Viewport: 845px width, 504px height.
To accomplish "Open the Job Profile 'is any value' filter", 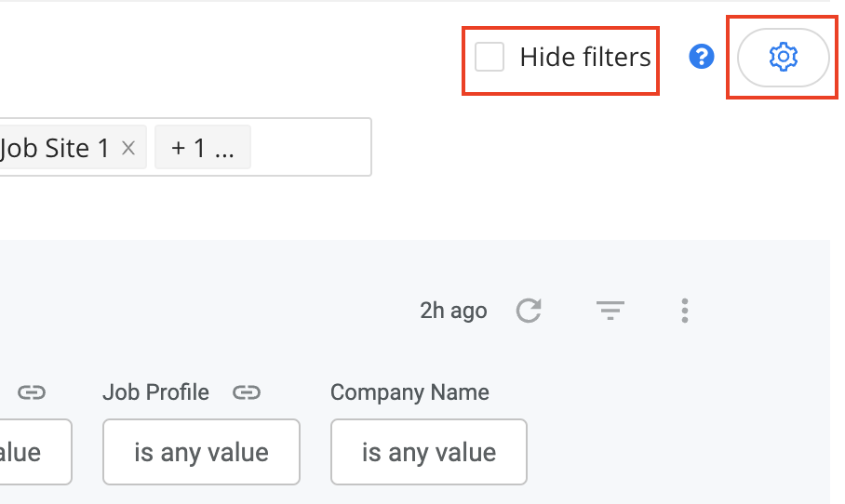I will click(x=202, y=452).
